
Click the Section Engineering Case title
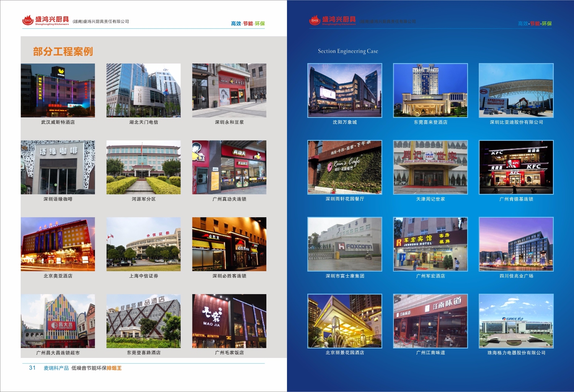[348, 51]
